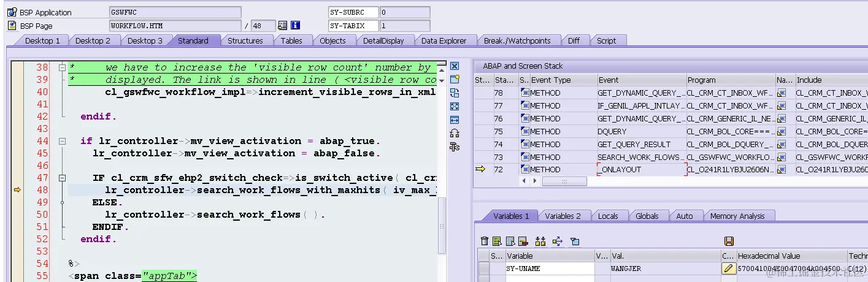This screenshot has height=282, width=868.
Task: Select the _ONLAYOUT event cell
Action: coord(642,170)
